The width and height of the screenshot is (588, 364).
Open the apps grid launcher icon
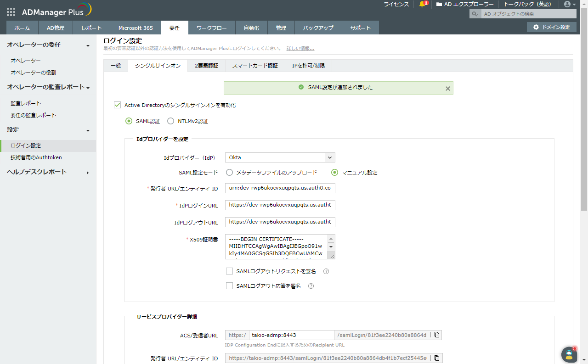tap(11, 12)
